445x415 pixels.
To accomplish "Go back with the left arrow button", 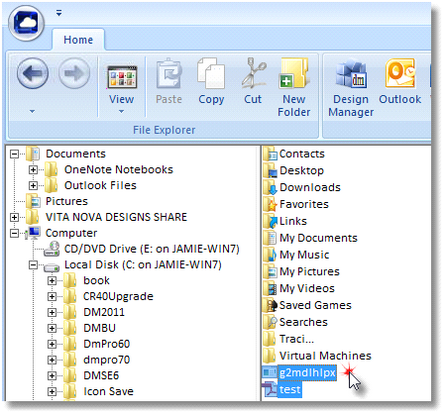I will point(33,73).
